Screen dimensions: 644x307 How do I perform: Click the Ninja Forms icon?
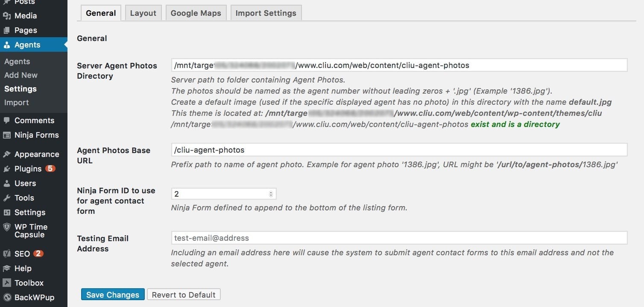[7, 135]
